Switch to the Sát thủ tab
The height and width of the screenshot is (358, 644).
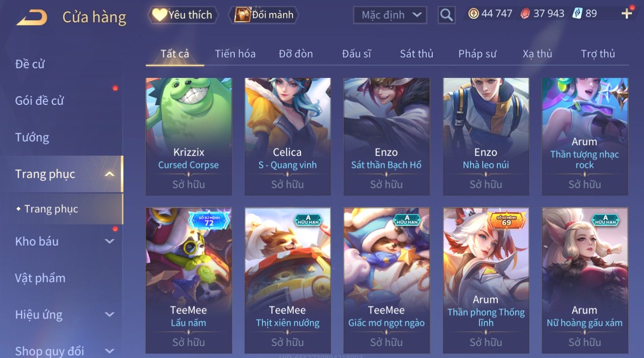pyautogui.click(x=417, y=54)
